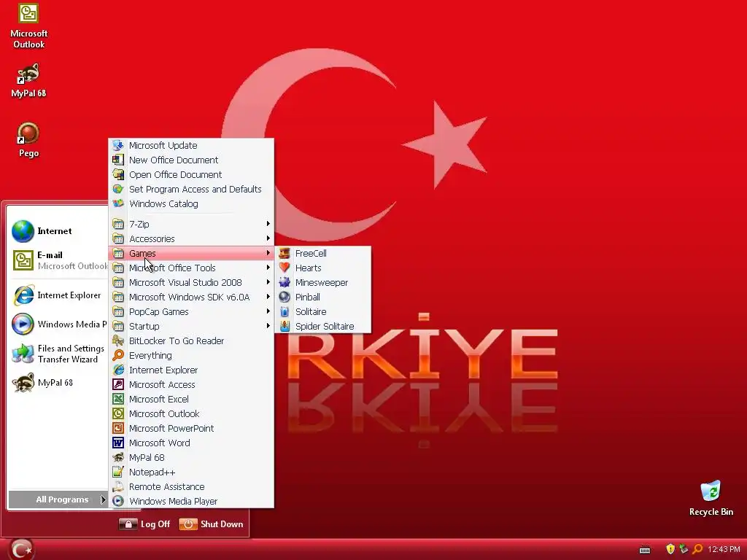
Task: Open the Games folder entry
Action: (191, 253)
